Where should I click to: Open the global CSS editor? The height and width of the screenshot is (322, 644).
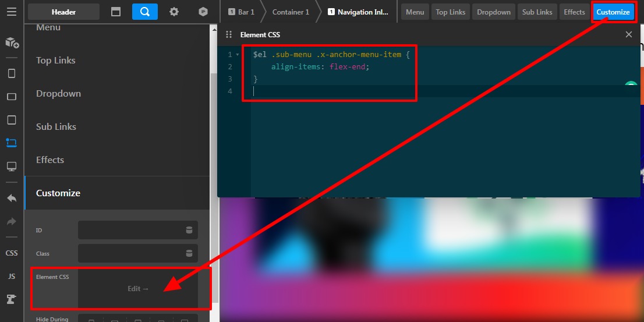[x=12, y=253]
